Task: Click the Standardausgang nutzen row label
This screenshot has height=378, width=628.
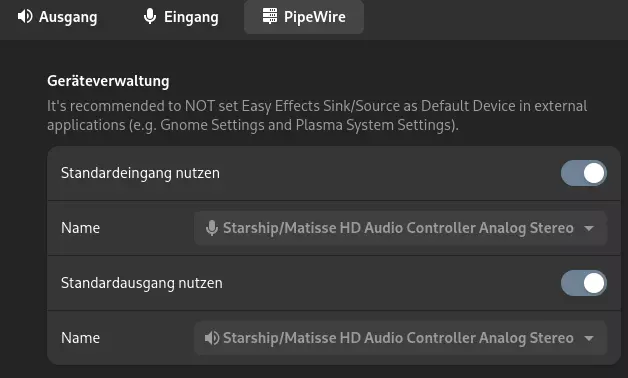Action: pos(142,283)
